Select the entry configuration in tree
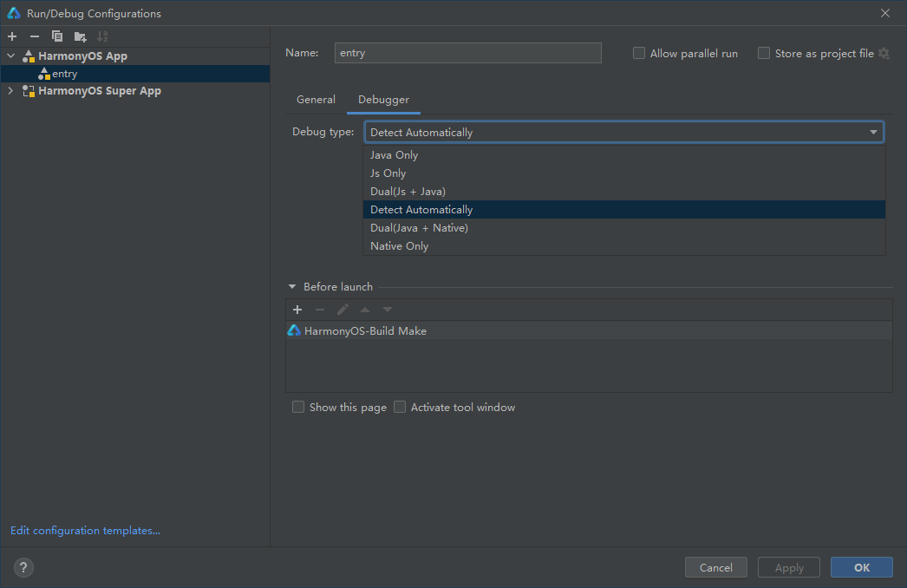The width and height of the screenshot is (907, 588). (135, 74)
